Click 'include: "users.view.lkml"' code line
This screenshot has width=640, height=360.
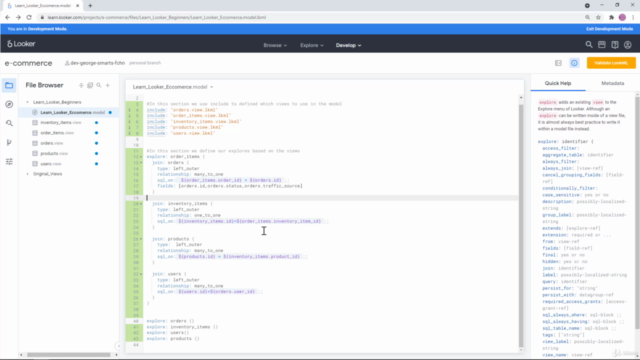pyautogui.click(x=181, y=133)
